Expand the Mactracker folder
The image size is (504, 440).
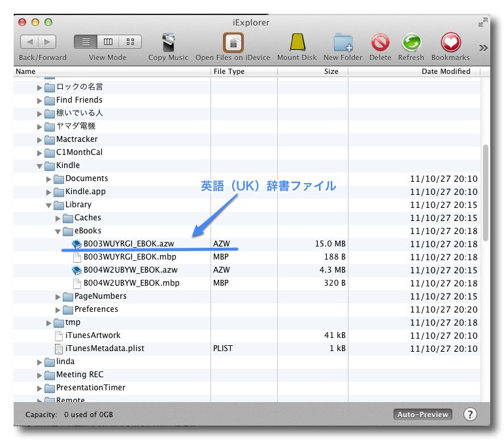(x=39, y=140)
